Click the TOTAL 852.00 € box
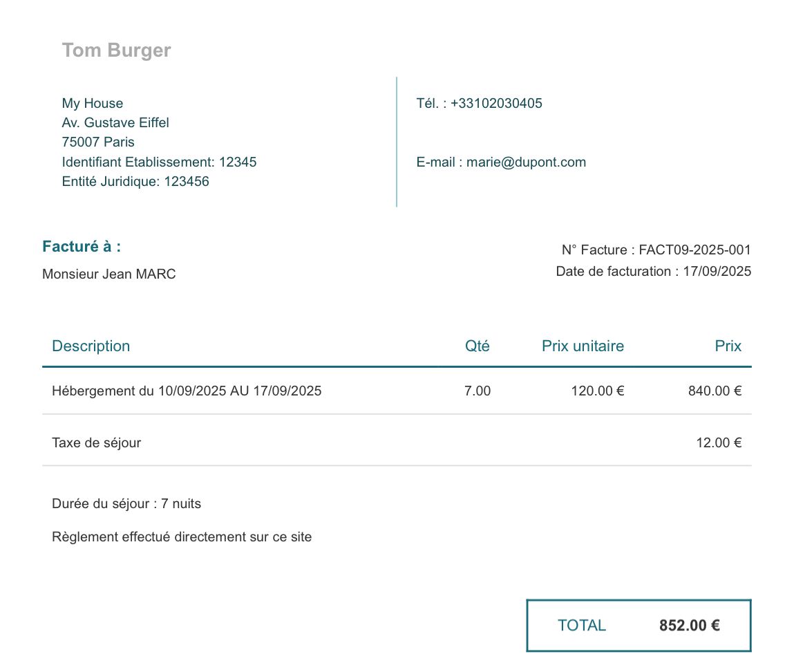This screenshot has height=672, width=785. click(x=639, y=626)
